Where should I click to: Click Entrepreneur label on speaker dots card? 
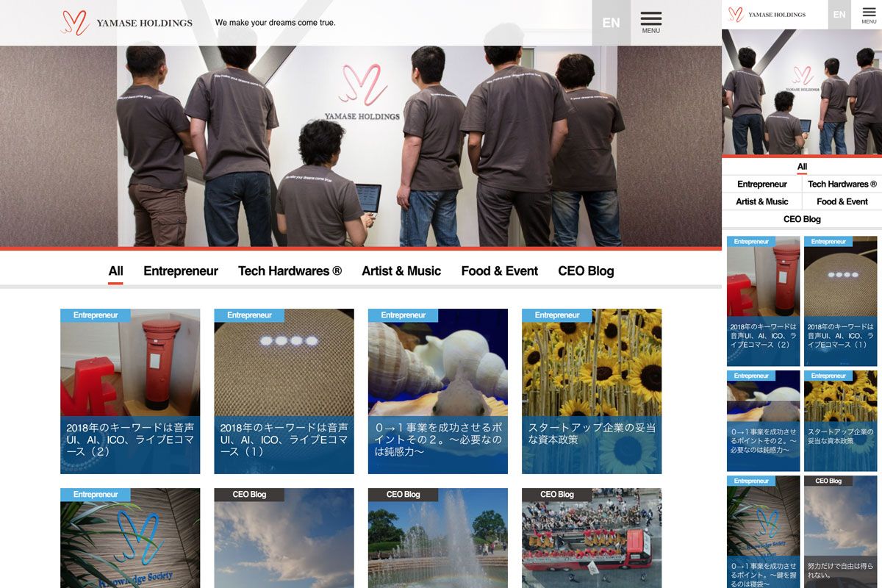(x=249, y=315)
